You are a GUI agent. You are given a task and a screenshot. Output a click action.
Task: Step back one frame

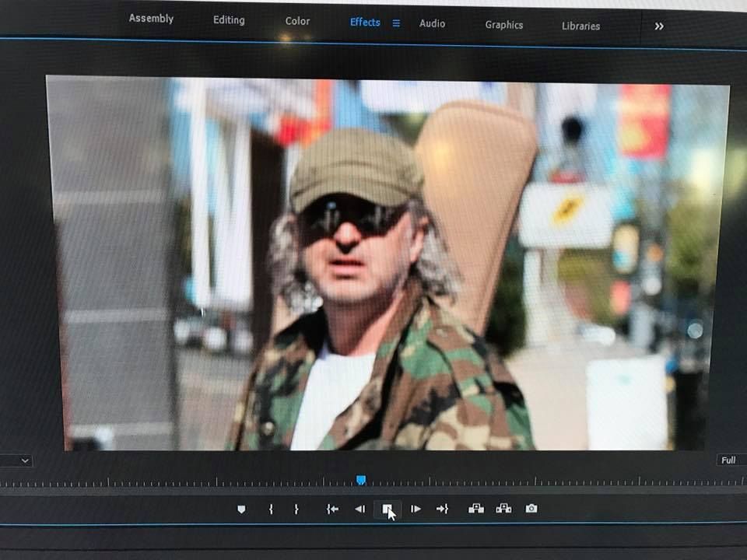(x=359, y=509)
